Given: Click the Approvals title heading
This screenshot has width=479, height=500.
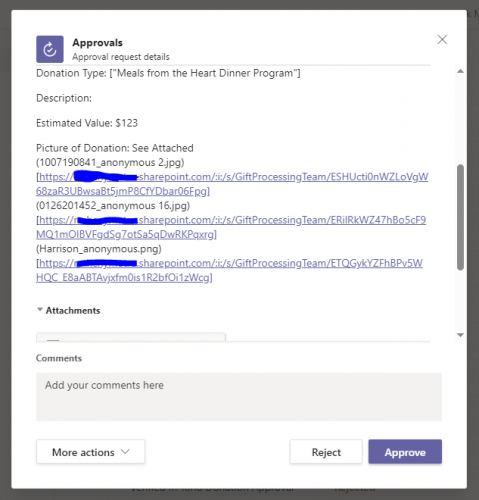Looking at the screenshot, I should point(98,43).
